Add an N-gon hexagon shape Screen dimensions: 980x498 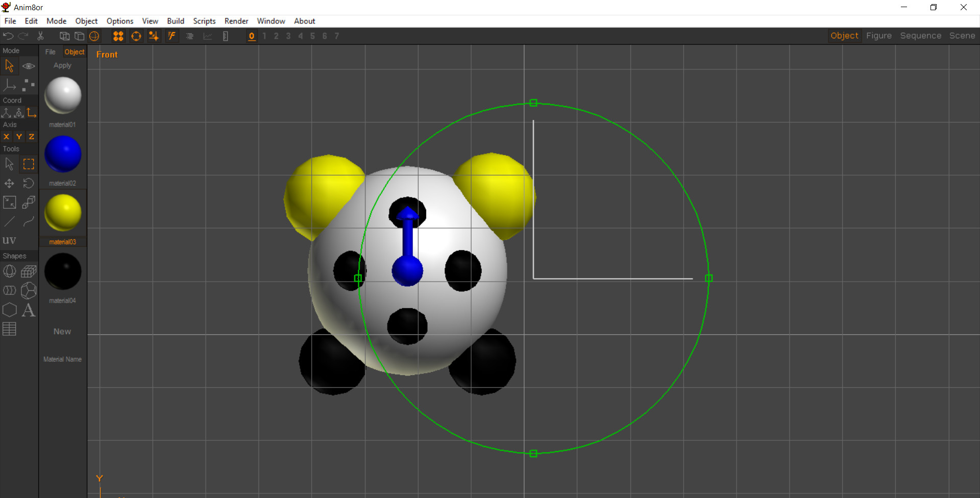pos(9,310)
